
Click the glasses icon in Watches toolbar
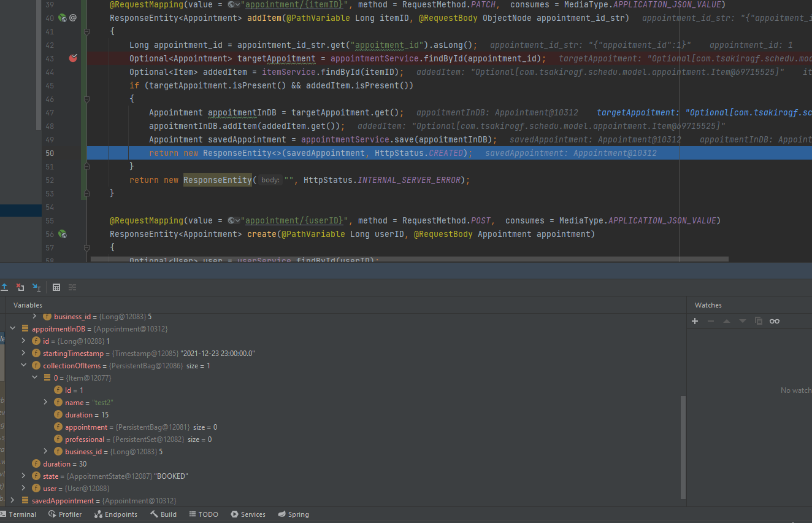(775, 321)
